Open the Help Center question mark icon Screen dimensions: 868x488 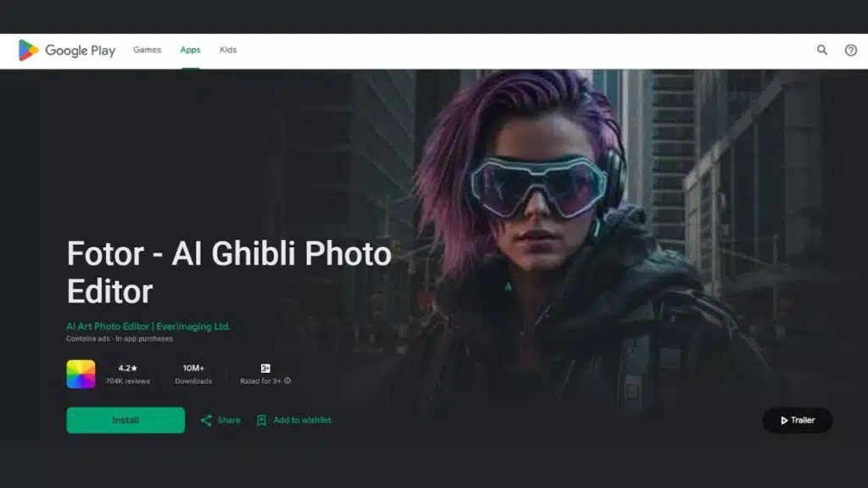tap(851, 50)
